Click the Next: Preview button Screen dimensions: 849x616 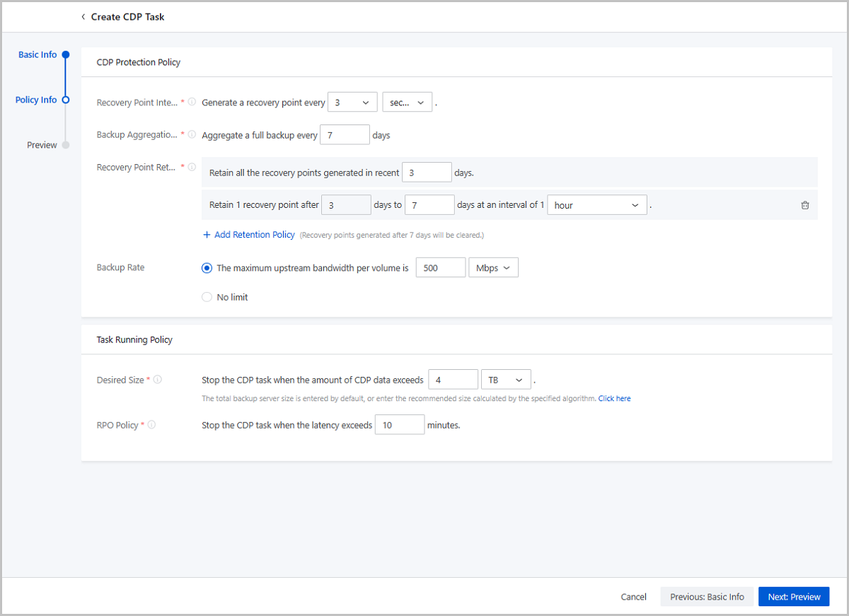click(793, 597)
